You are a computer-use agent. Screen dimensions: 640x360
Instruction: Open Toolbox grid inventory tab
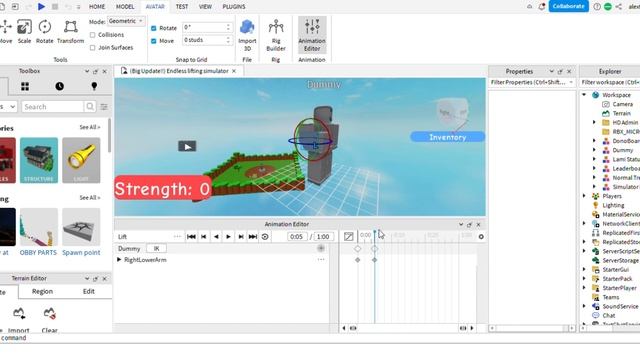(x=25, y=86)
